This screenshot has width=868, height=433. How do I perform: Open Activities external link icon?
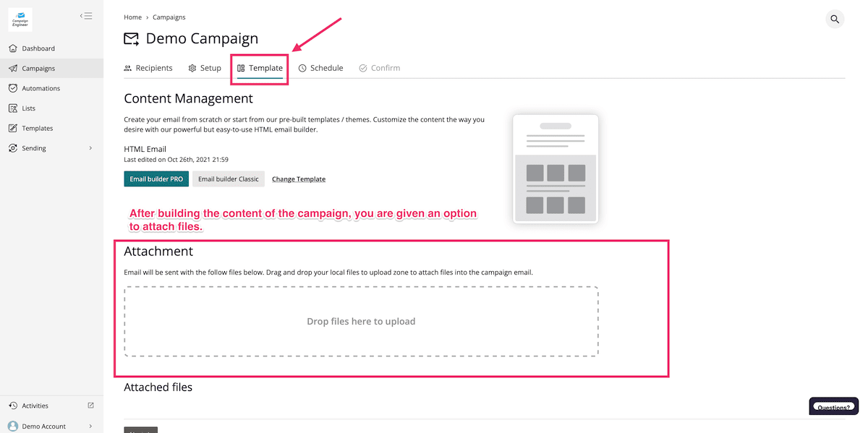tap(90, 406)
